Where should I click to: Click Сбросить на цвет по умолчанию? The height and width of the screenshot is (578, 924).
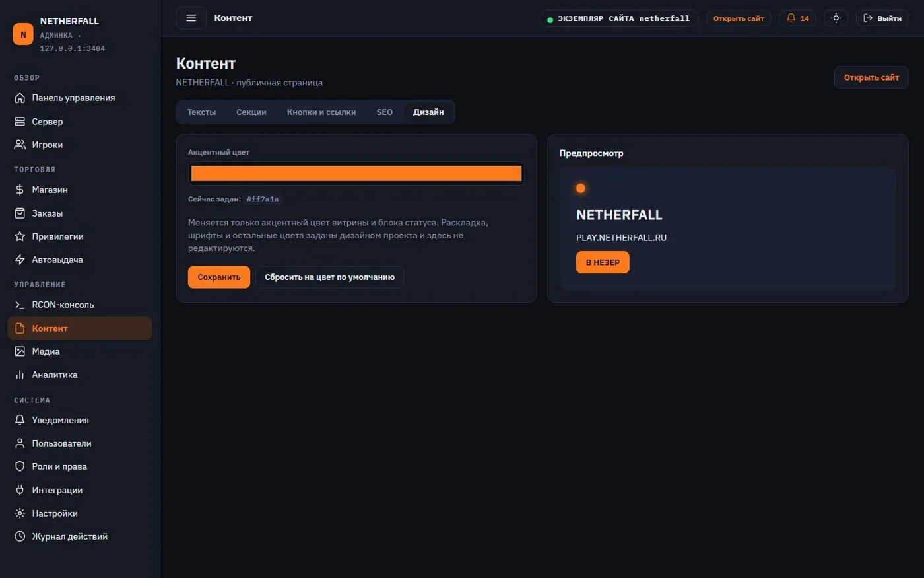coord(329,277)
